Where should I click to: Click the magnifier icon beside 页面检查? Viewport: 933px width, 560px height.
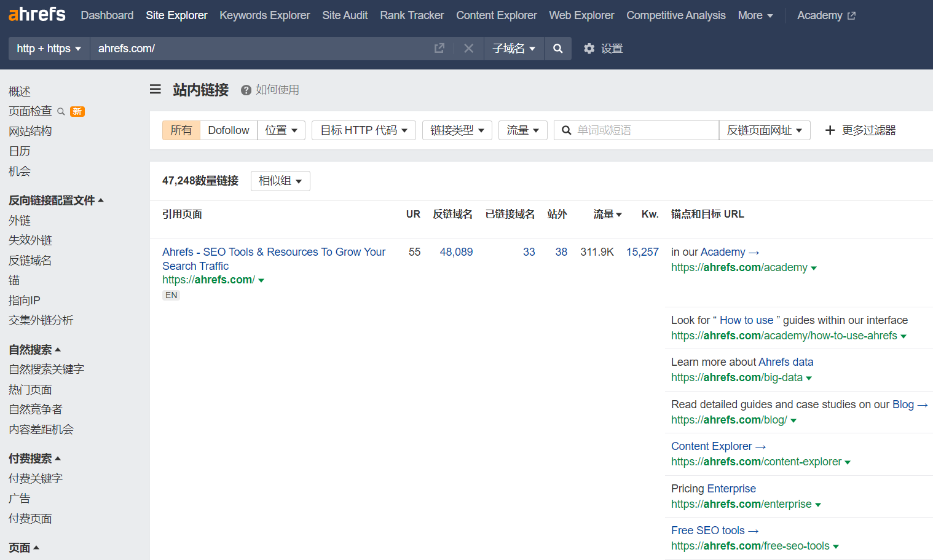point(61,111)
